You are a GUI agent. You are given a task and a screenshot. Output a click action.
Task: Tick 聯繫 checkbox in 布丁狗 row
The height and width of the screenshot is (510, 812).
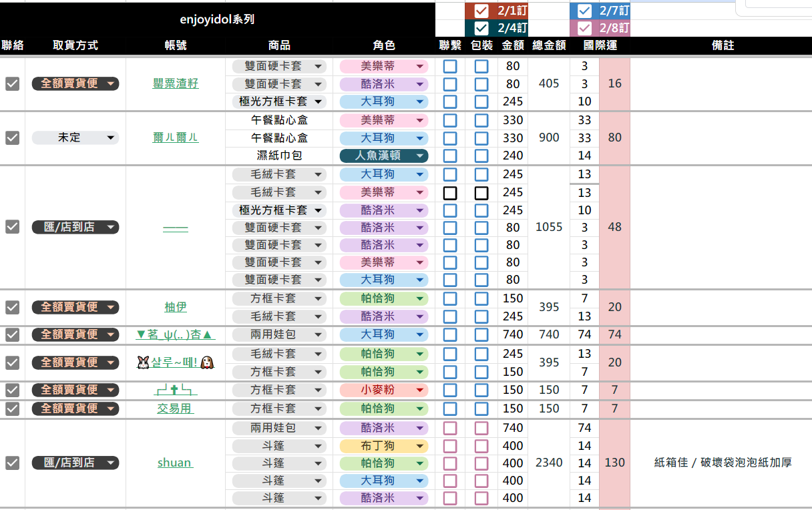coord(450,445)
